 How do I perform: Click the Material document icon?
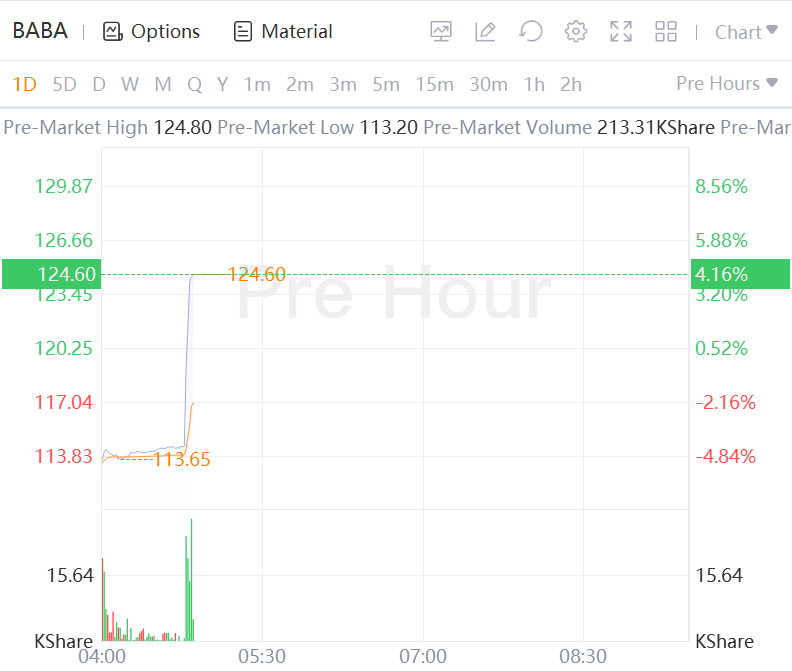coord(242,32)
